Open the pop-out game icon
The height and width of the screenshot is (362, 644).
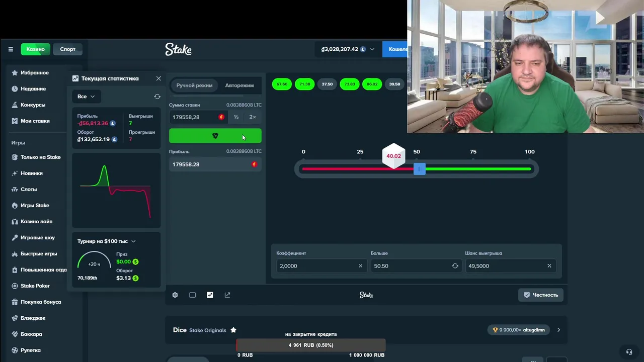click(x=227, y=295)
